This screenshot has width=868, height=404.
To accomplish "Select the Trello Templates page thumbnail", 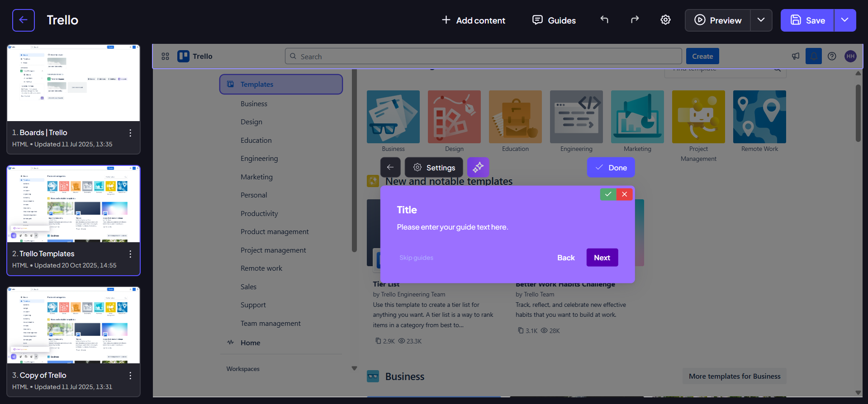I will click(74, 204).
